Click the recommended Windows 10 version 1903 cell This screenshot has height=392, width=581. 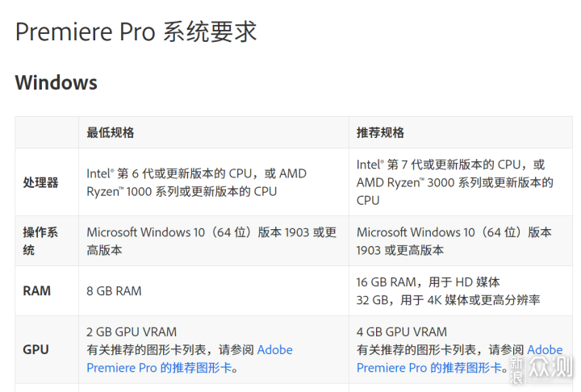(454, 241)
